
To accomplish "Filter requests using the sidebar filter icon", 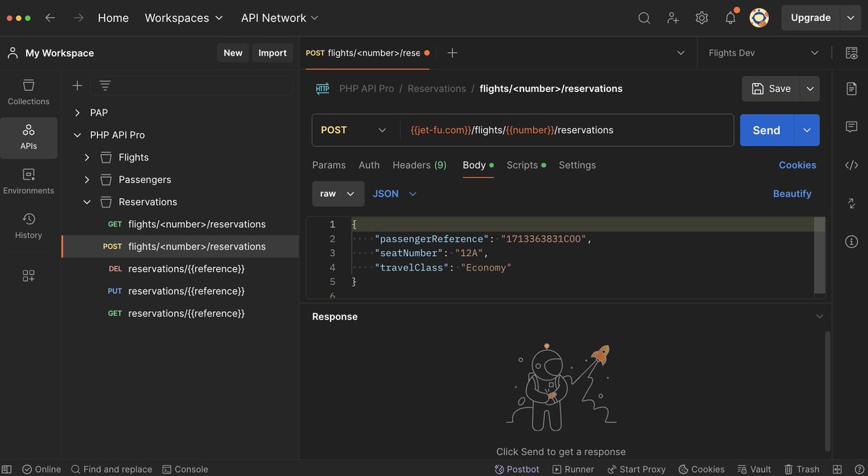I will click(105, 85).
